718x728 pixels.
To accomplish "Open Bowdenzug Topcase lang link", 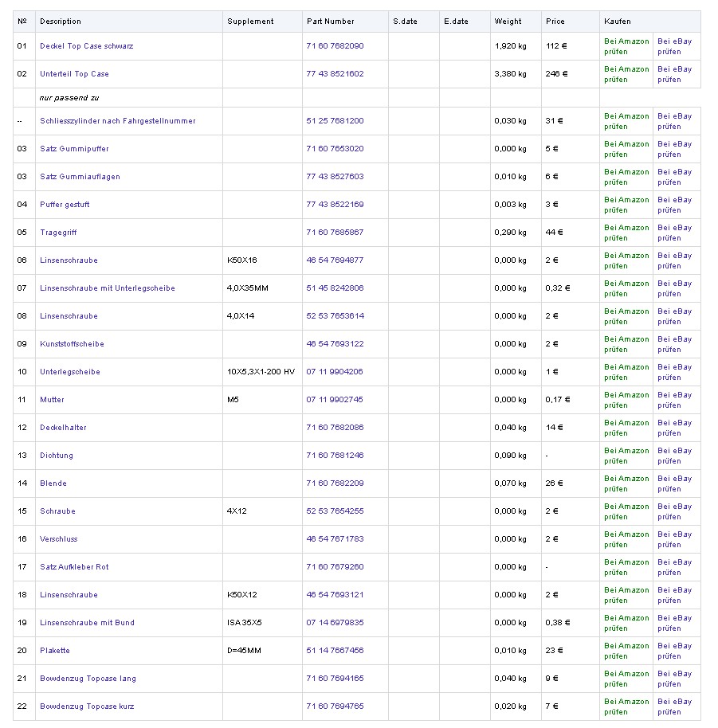I will point(88,679).
